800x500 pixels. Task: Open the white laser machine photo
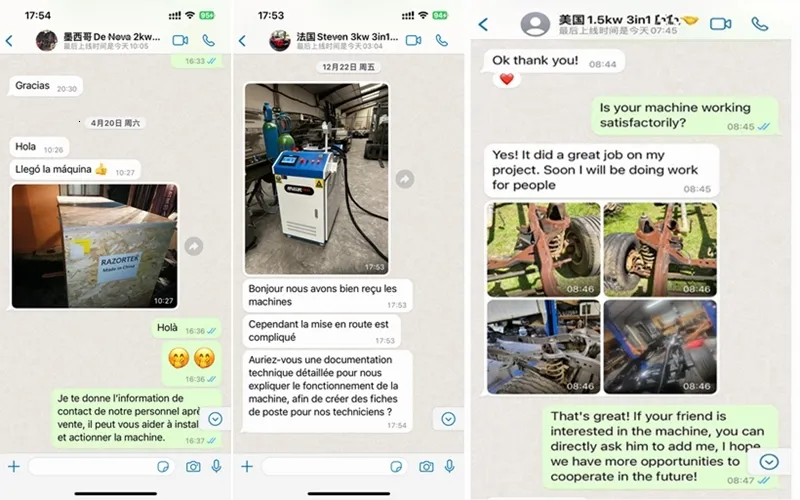point(316,179)
